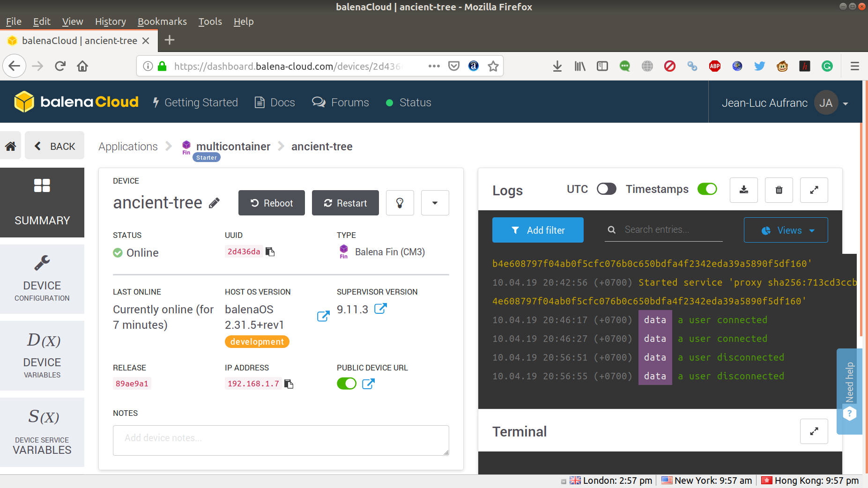Expand the Terminal panel to fullscreen
The image size is (868, 488).
point(814,431)
